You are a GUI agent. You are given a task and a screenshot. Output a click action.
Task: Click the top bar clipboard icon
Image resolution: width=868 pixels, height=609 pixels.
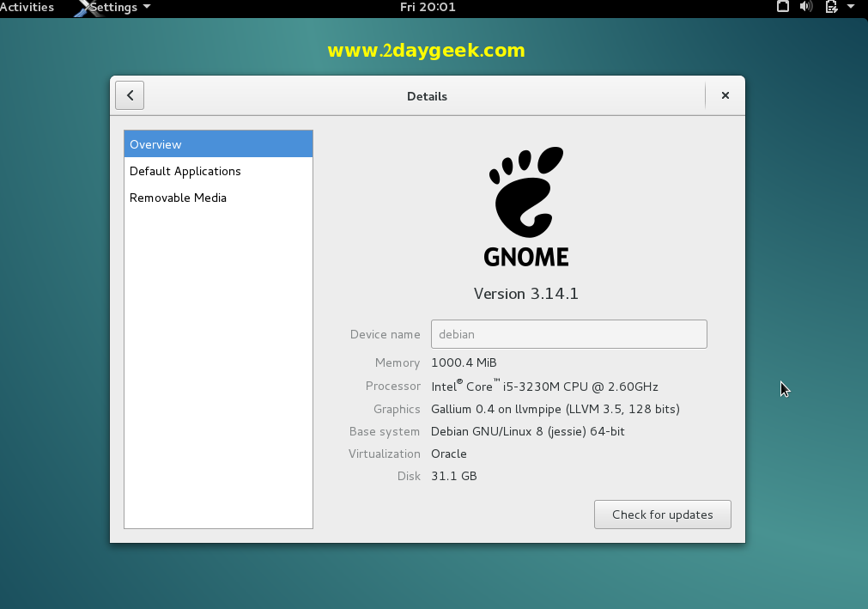coord(782,7)
